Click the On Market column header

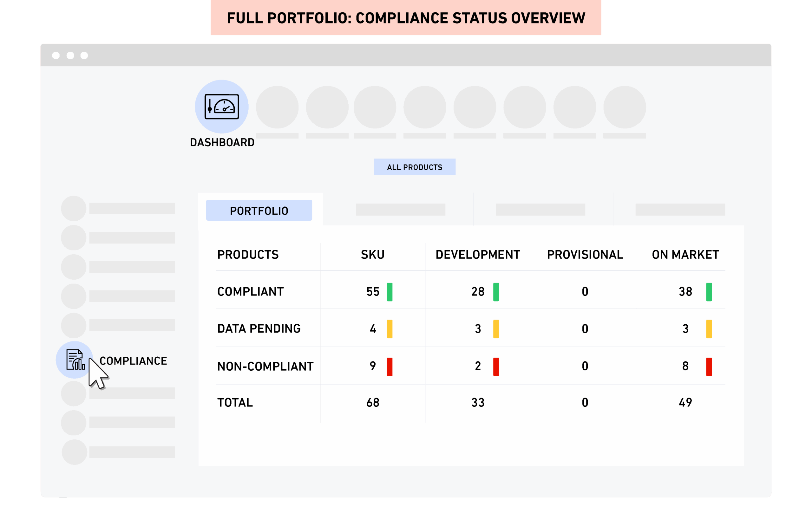coord(685,255)
